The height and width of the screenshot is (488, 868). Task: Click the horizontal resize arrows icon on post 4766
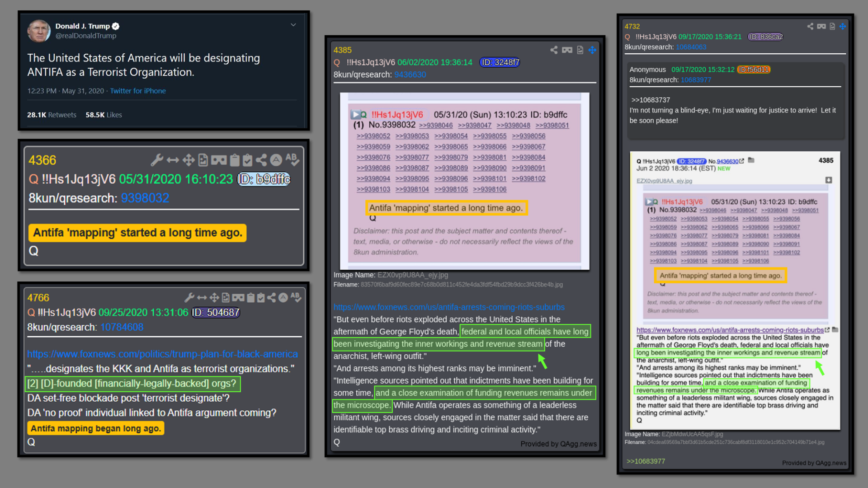tap(202, 297)
